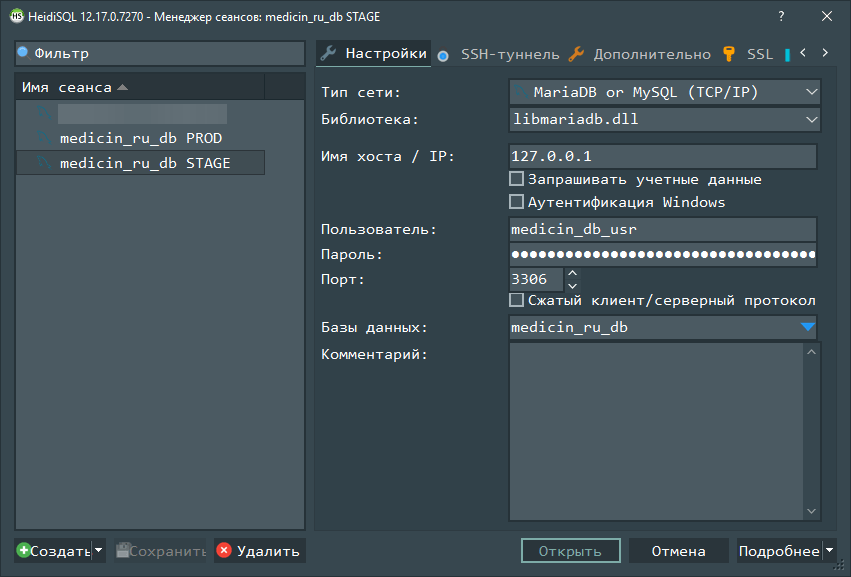
Task: Click the Удалить button
Action: pos(260,551)
